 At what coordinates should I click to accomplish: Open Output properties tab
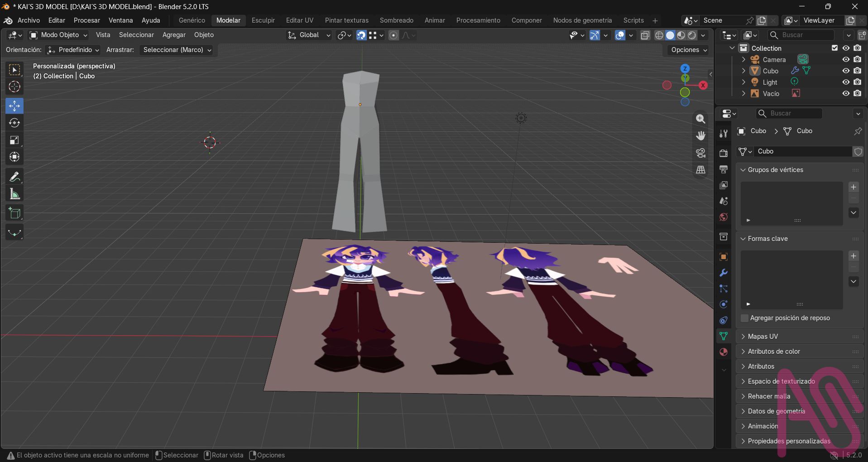pos(724,169)
